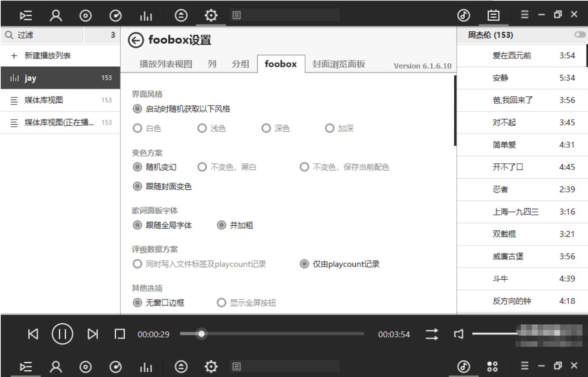Click the settings gear in top toolbar
The height and width of the screenshot is (377, 588).
coord(211,15)
